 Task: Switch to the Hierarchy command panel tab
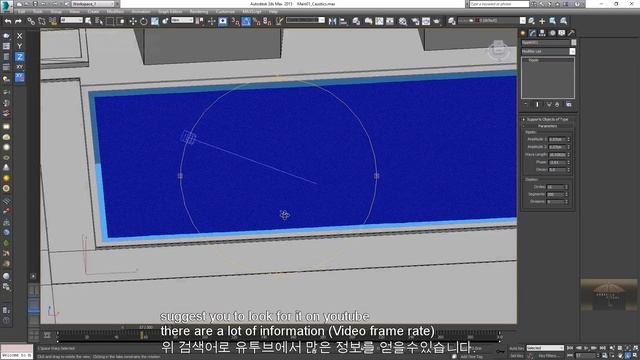542,33
